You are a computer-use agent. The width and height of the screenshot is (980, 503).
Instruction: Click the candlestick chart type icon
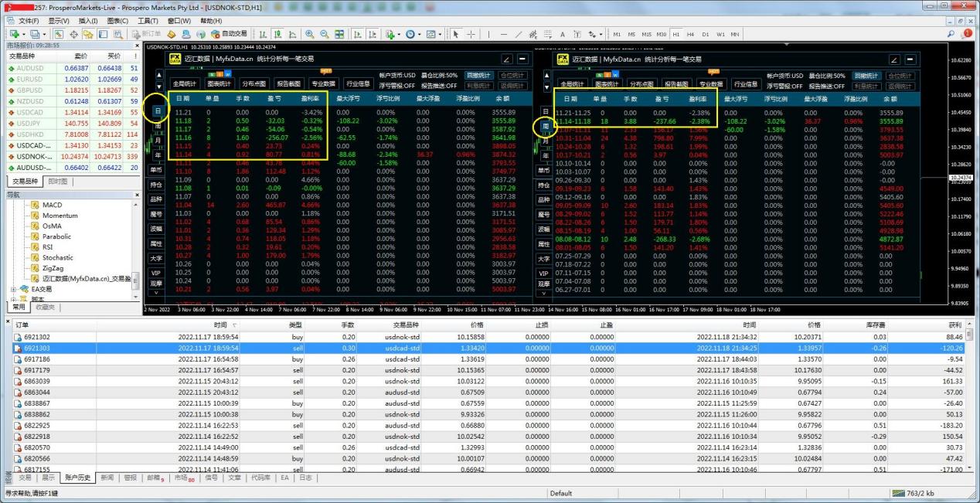point(277,34)
